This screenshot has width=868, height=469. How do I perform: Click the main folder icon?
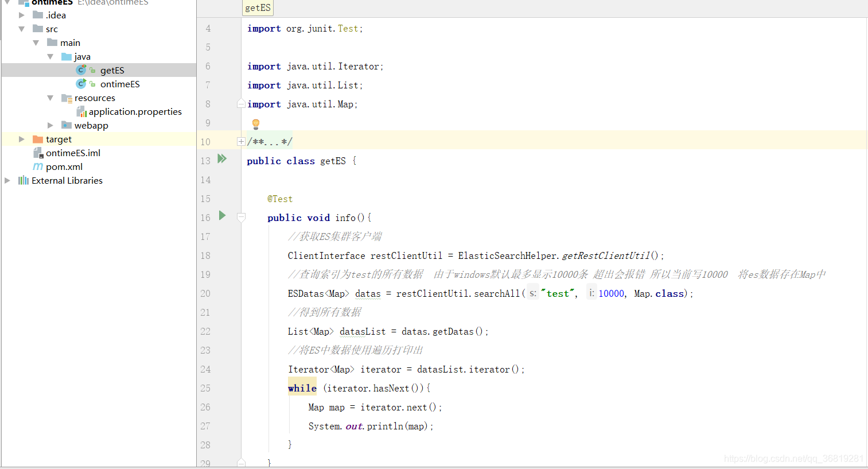coord(52,42)
